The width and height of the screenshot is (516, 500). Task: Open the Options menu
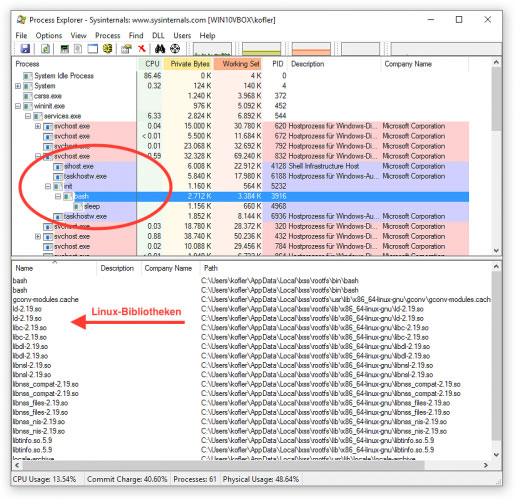49,36
